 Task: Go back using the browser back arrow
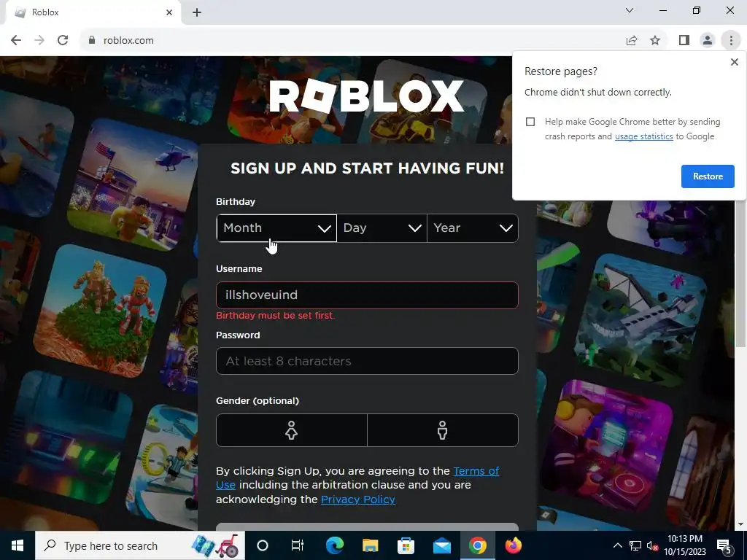pos(16,41)
